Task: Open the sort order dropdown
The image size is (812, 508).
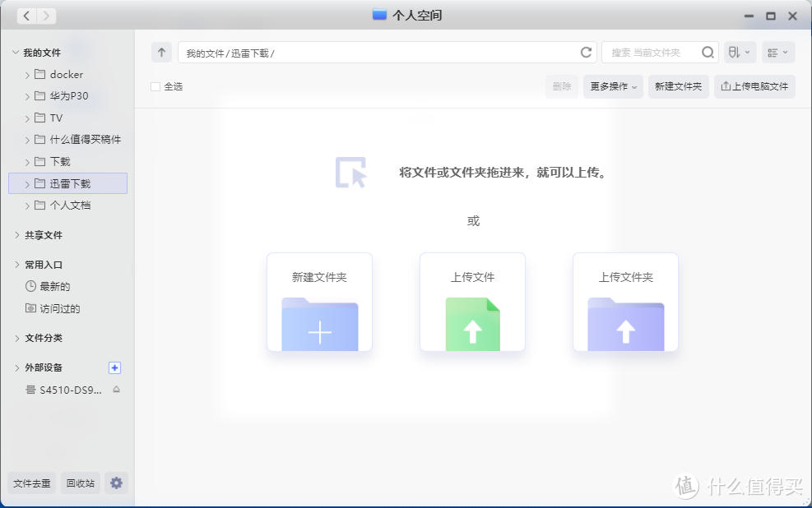Action: click(x=739, y=53)
